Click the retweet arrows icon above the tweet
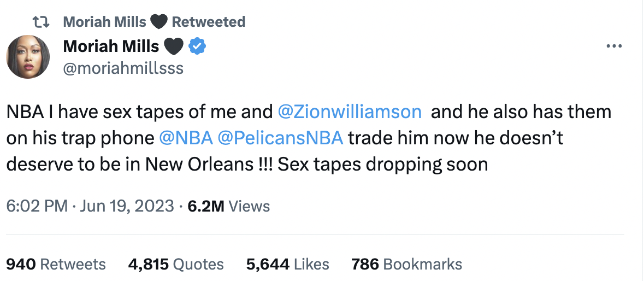Image resolution: width=644 pixels, height=281 pixels. click(x=41, y=22)
